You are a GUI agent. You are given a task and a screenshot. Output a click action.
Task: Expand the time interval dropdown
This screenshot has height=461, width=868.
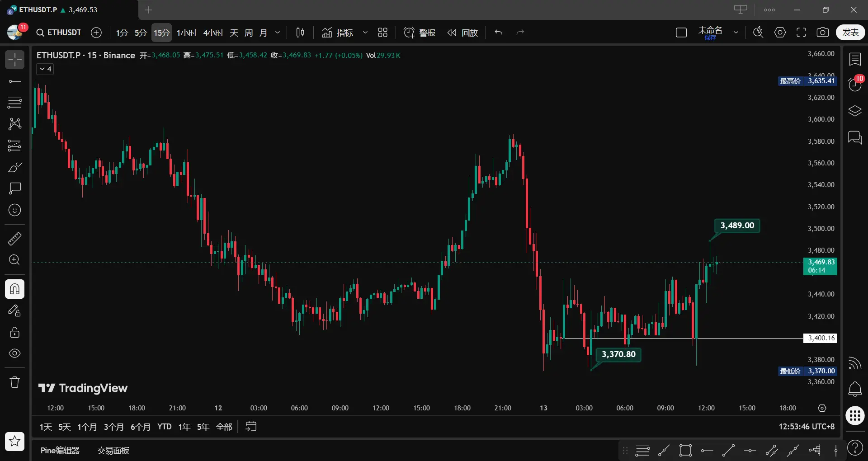click(x=278, y=33)
